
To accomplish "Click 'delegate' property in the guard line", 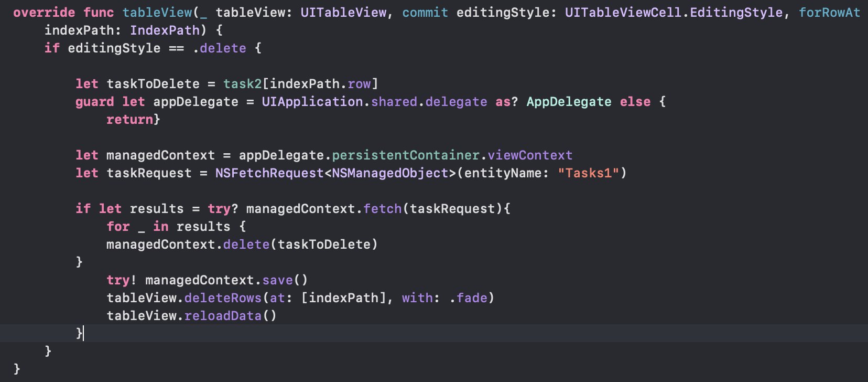I will coord(456,101).
